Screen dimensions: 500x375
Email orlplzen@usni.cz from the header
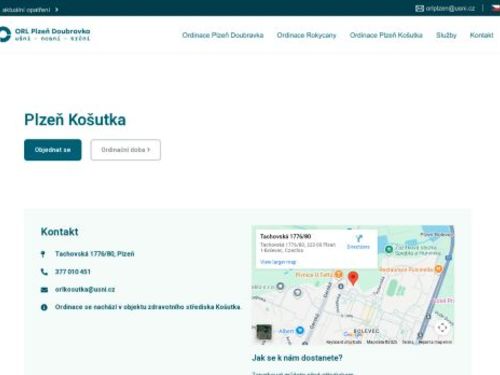pos(450,8)
